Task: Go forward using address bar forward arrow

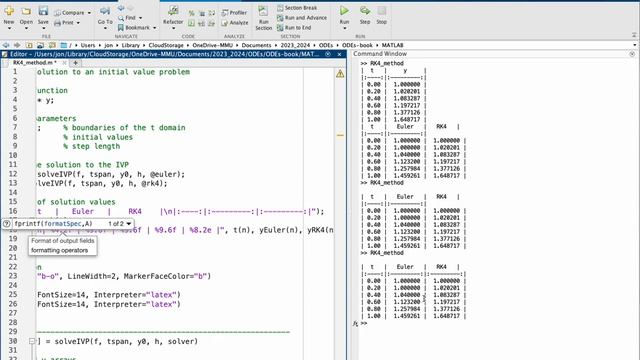Action: click(17, 45)
